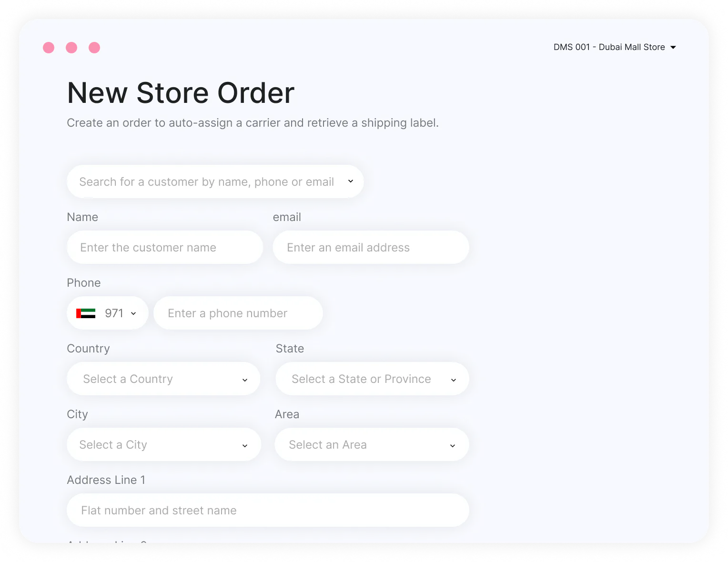Open the phone country code picker showing 971
This screenshot has height=562, width=728.
pyautogui.click(x=107, y=313)
